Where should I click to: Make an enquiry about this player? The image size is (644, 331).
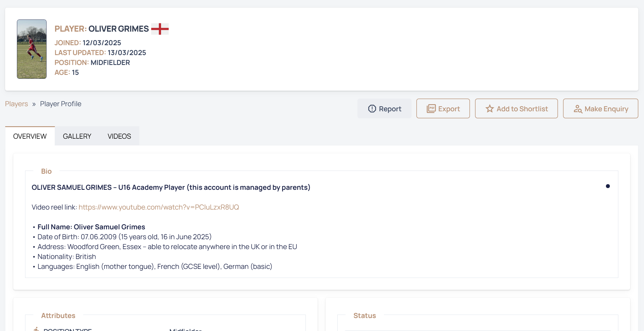(x=600, y=108)
